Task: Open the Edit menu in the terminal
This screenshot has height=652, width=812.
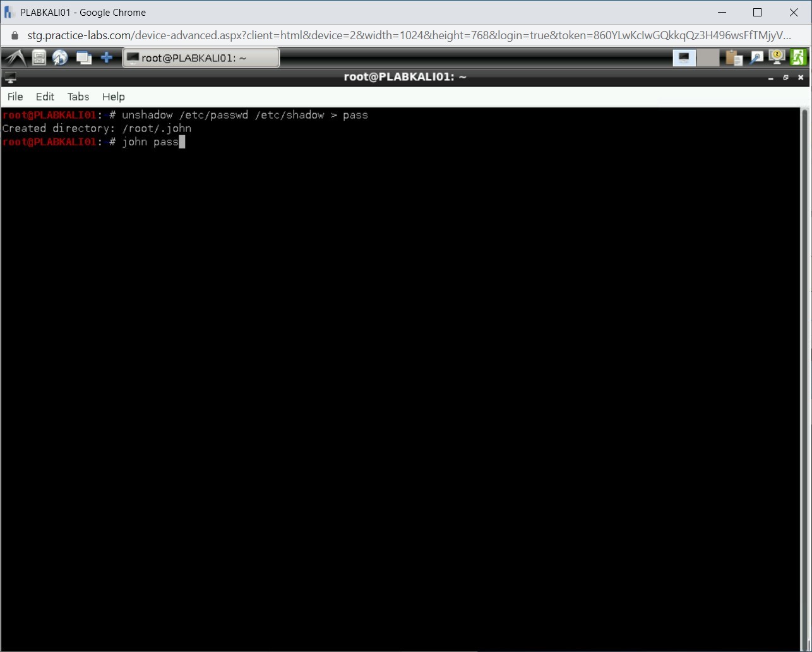Action: coord(44,97)
